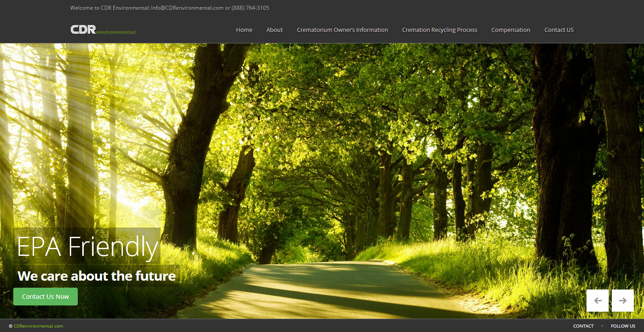Click the copyright symbol in footer
Screen dimensions: 644x332
pyautogui.click(x=10, y=326)
